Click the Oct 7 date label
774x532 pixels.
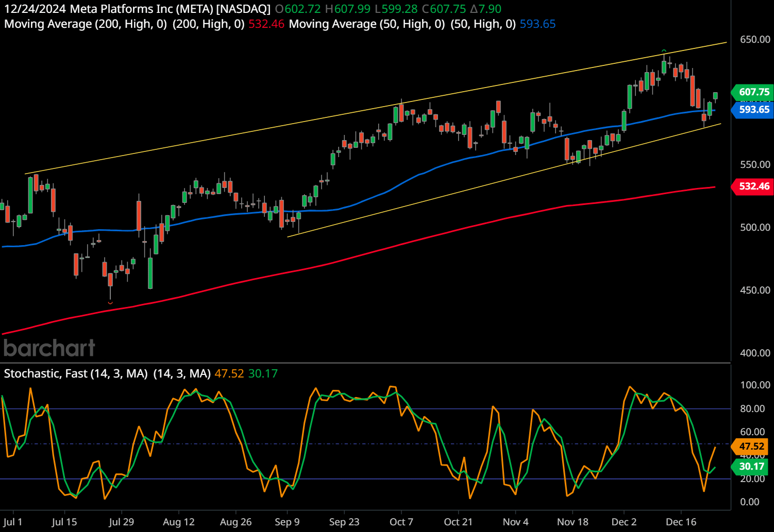(x=401, y=522)
